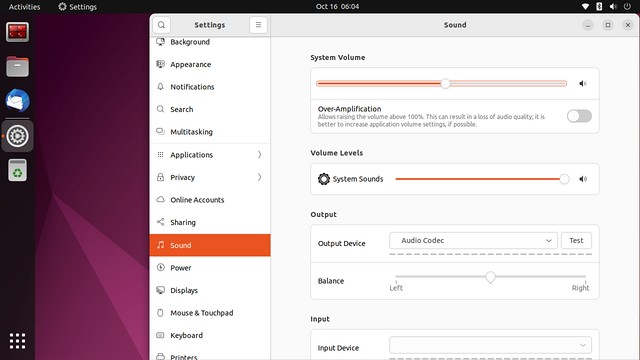
Task: Open Notifications settings page
Action: (x=210, y=87)
